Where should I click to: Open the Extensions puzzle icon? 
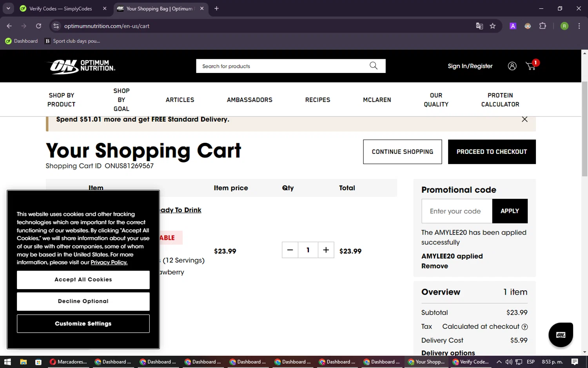tap(543, 26)
